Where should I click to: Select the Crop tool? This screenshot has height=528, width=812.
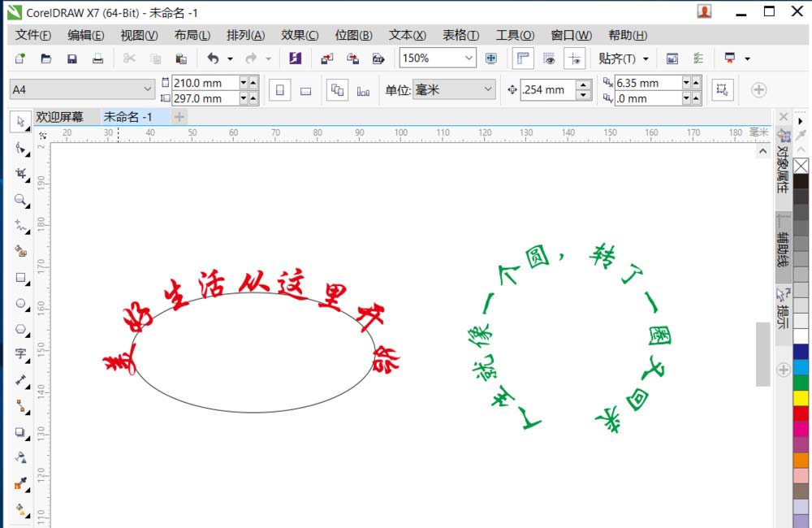pyautogui.click(x=20, y=174)
